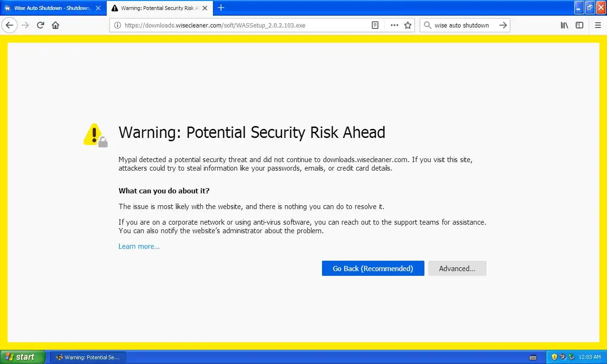Image resolution: width=607 pixels, height=364 pixels.
Task: Close the Warning: Potential Security Risk tab
Action: click(205, 8)
